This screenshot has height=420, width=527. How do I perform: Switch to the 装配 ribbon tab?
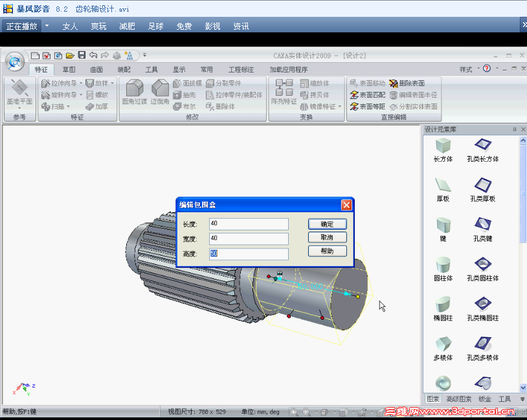(x=124, y=69)
